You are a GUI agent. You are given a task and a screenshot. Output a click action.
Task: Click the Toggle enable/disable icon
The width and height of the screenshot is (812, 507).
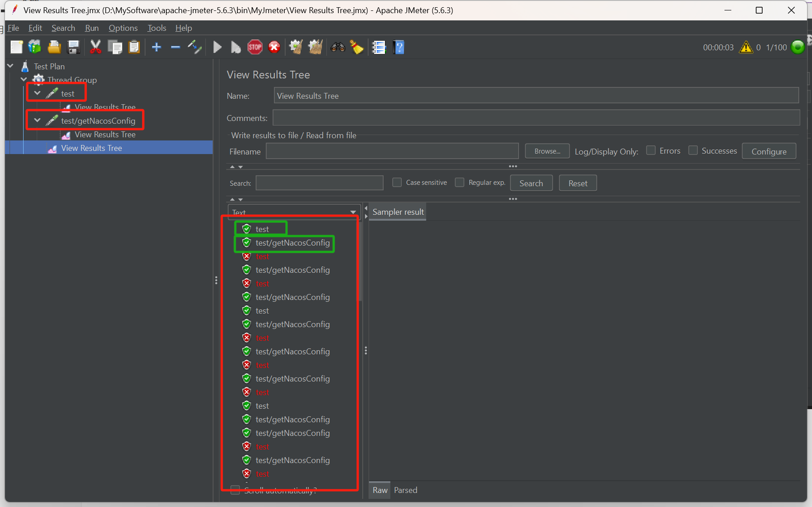point(194,47)
